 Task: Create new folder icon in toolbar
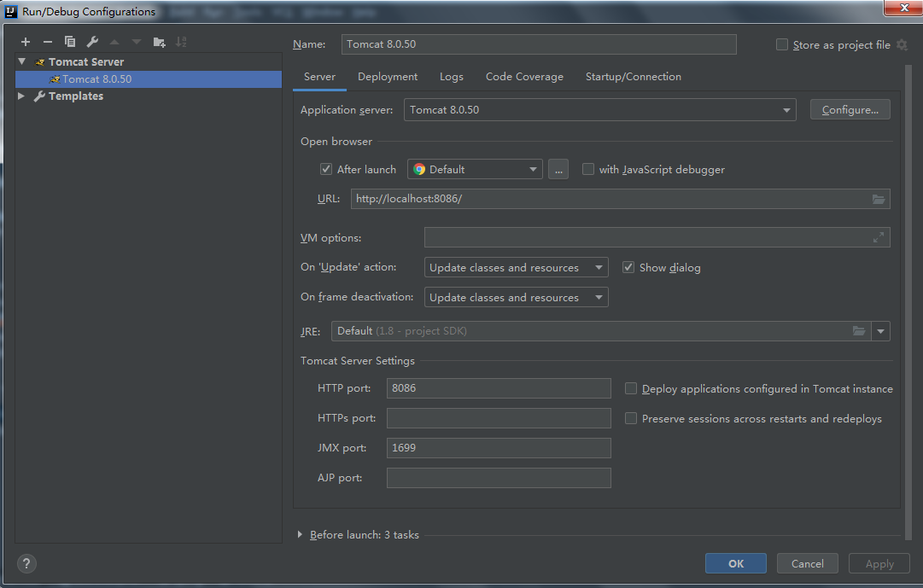tap(159, 42)
